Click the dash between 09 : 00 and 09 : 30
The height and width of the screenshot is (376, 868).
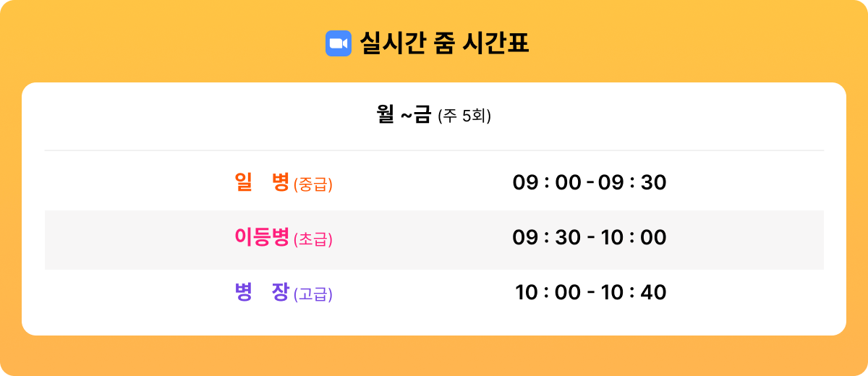click(x=590, y=184)
